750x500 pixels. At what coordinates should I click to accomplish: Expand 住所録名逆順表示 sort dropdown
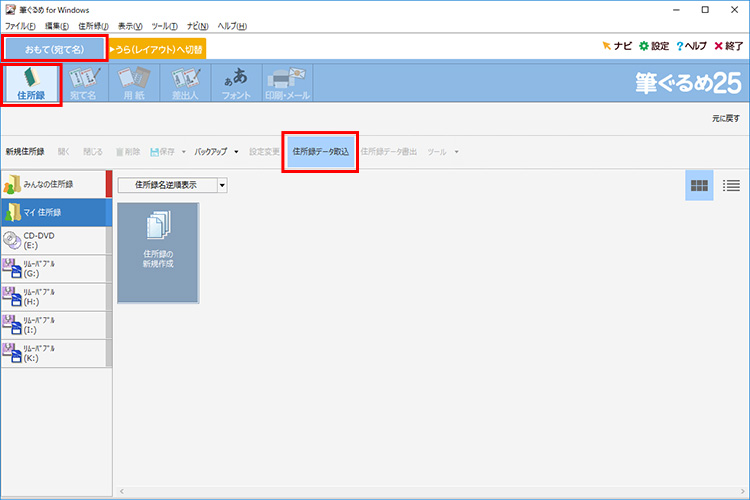click(x=222, y=185)
